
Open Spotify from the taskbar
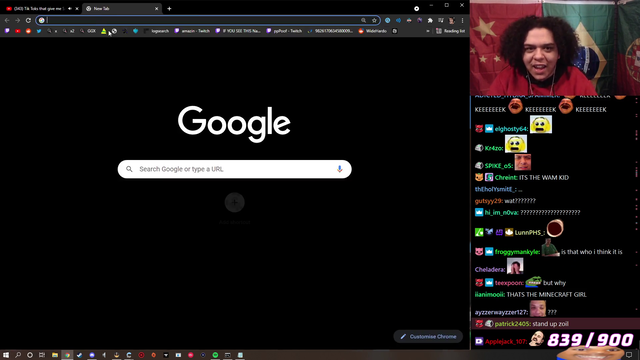[x=215, y=355]
